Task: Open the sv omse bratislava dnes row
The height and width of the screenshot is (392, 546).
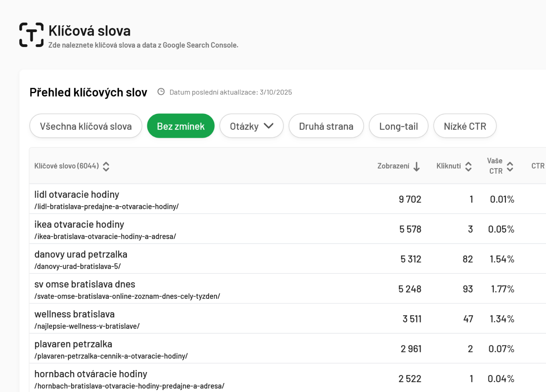Action: coord(288,289)
